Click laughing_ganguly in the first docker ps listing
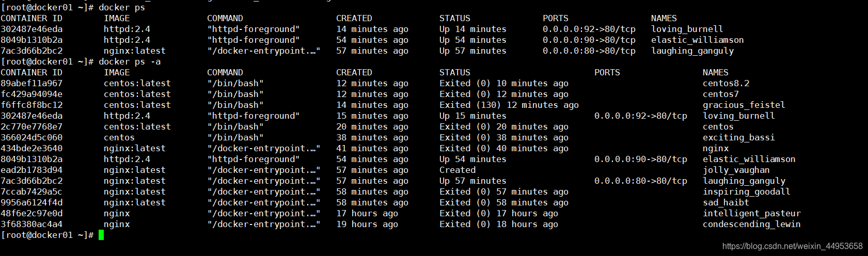Viewport: 868px width, 256px height. [692, 51]
